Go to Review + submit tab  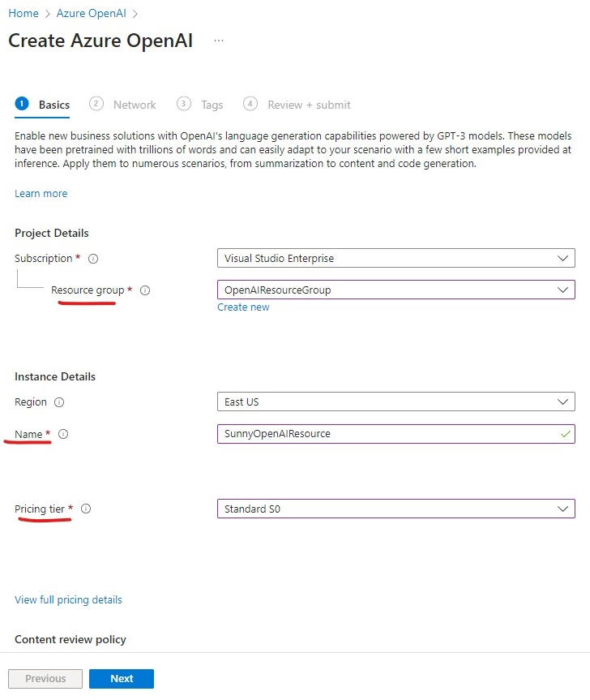click(309, 105)
